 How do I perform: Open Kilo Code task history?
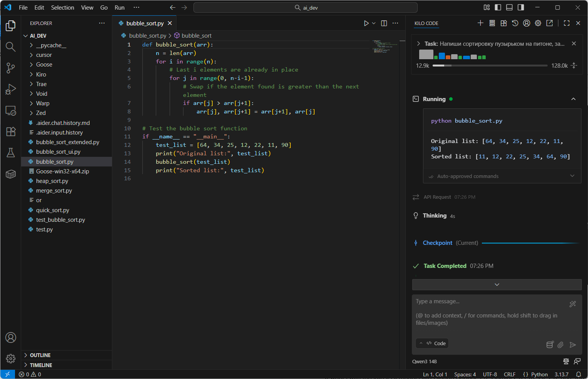515,23
